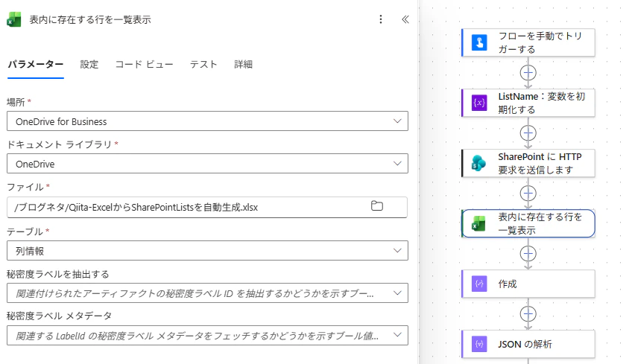This screenshot has height=364, width=629.
Task: Switch to the コード ビュー tab
Action: (x=145, y=65)
